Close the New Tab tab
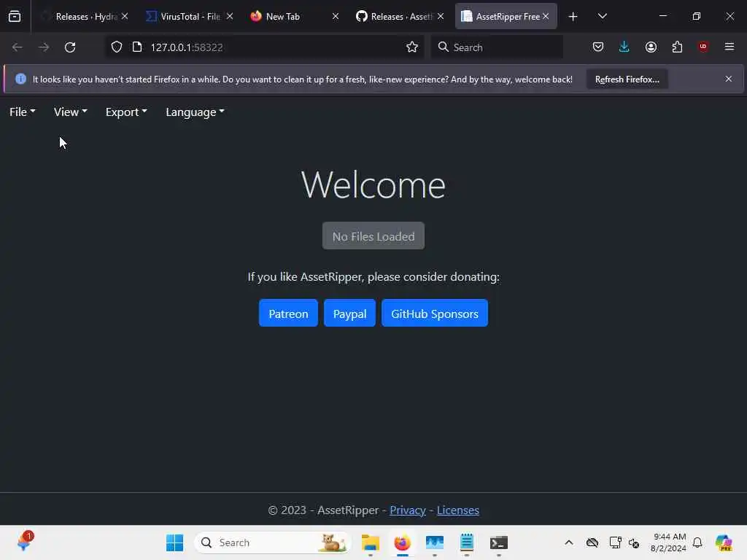The image size is (747, 560). point(336,16)
